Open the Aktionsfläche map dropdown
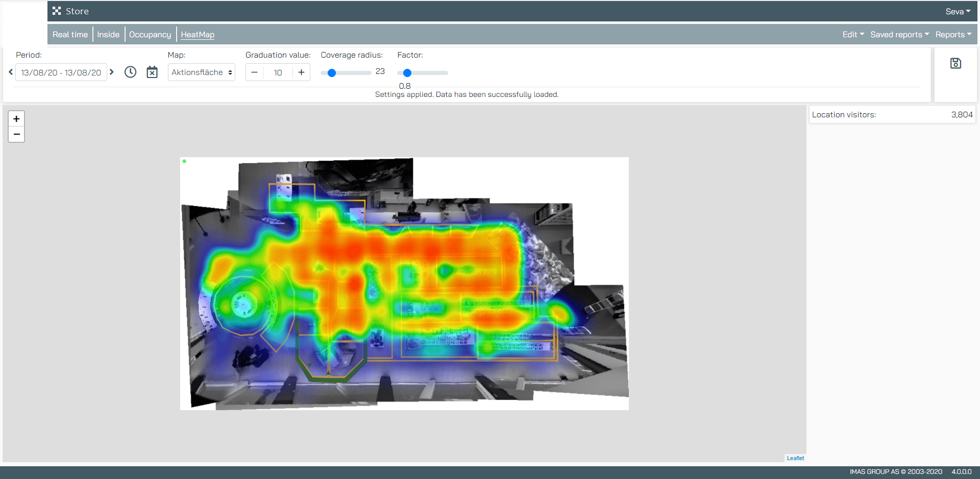The height and width of the screenshot is (479, 980). point(202,72)
